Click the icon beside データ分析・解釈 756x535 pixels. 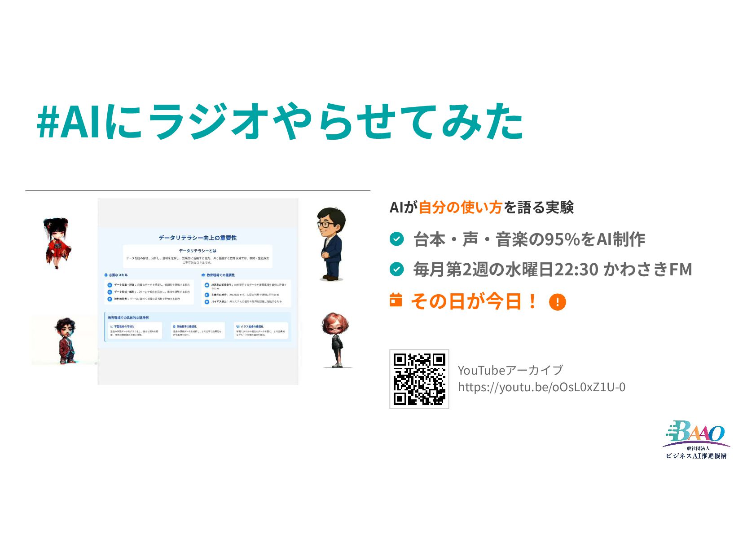pyautogui.click(x=110, y=292)
